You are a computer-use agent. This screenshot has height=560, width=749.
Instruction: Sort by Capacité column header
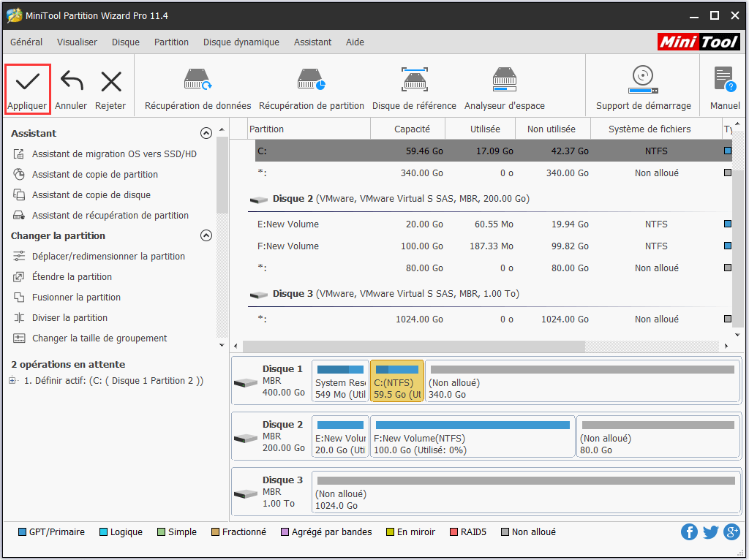click(x=408, y=129)
